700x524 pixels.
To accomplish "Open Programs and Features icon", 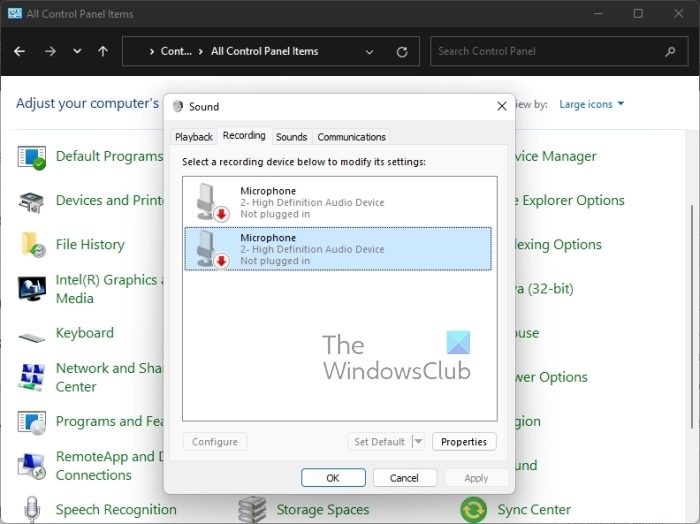I will click(32, 422).
